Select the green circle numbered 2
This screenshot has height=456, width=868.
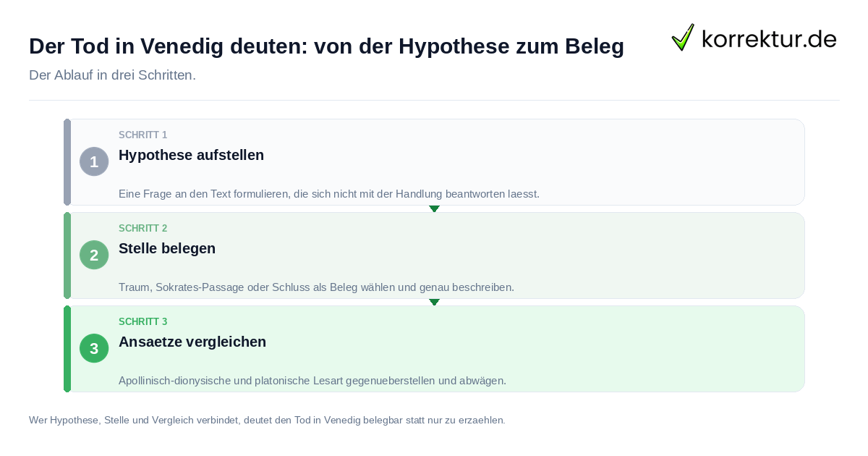coord(94,255)
